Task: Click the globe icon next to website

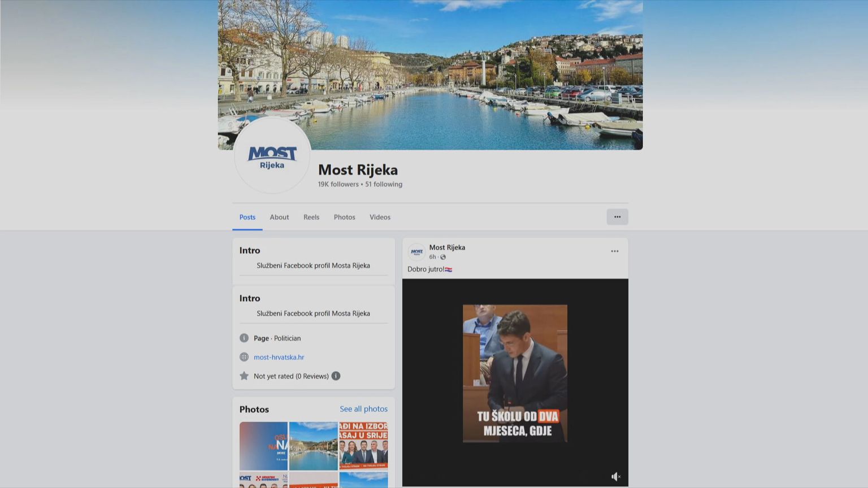Action: [244, 357]
